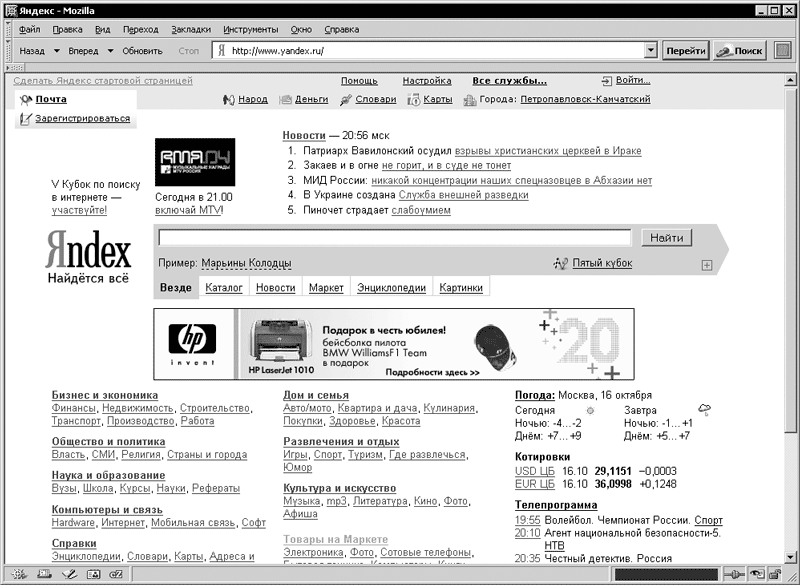
Task: Open the Мобильная связь category link
Action: tap(193, 522)
